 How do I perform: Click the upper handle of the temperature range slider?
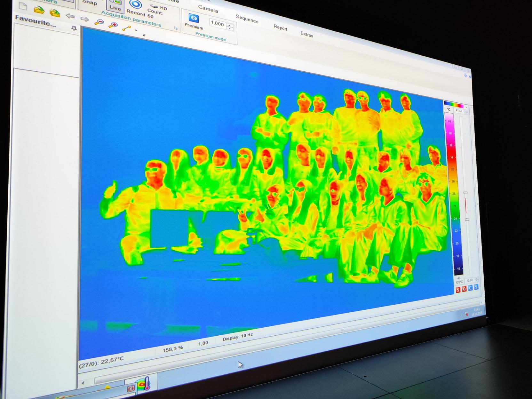pyautogui.click(x=465, y=193)
